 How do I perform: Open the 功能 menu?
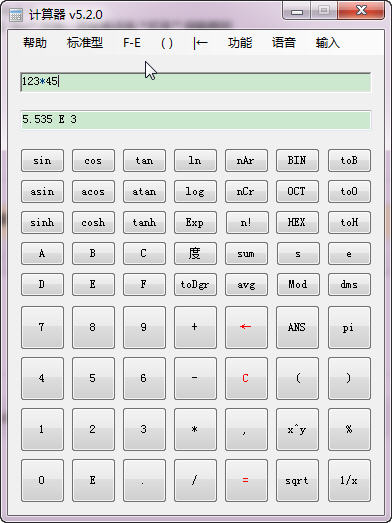[240, 43]
